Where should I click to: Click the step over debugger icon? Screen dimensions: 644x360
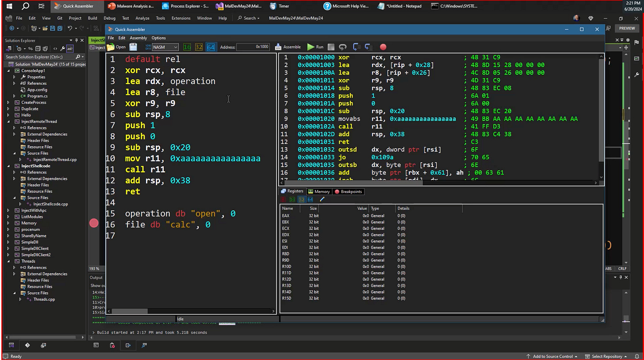click(x=368, y=47)
